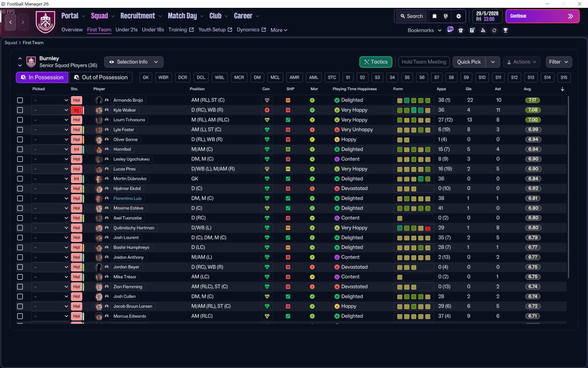Open Picked dropdown for Oliver Sonne
This screenshot has width=588, height=368.
[x=50, y=139]
